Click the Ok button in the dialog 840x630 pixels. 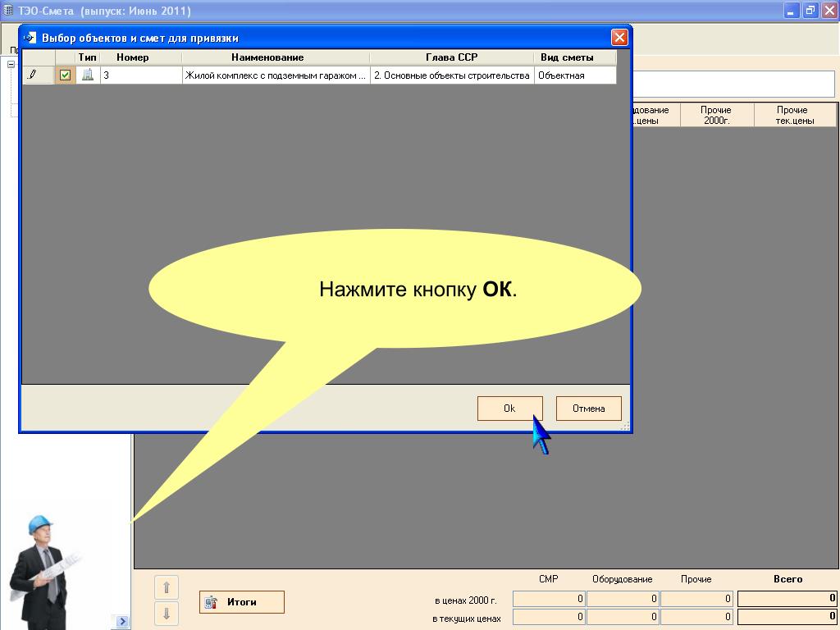pos(509,409)
